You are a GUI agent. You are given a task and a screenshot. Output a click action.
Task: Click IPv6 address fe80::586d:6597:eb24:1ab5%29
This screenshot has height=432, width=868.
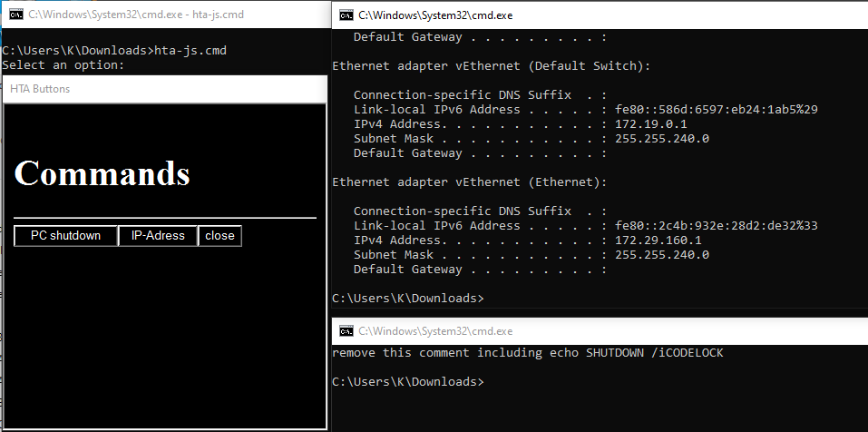717,110
